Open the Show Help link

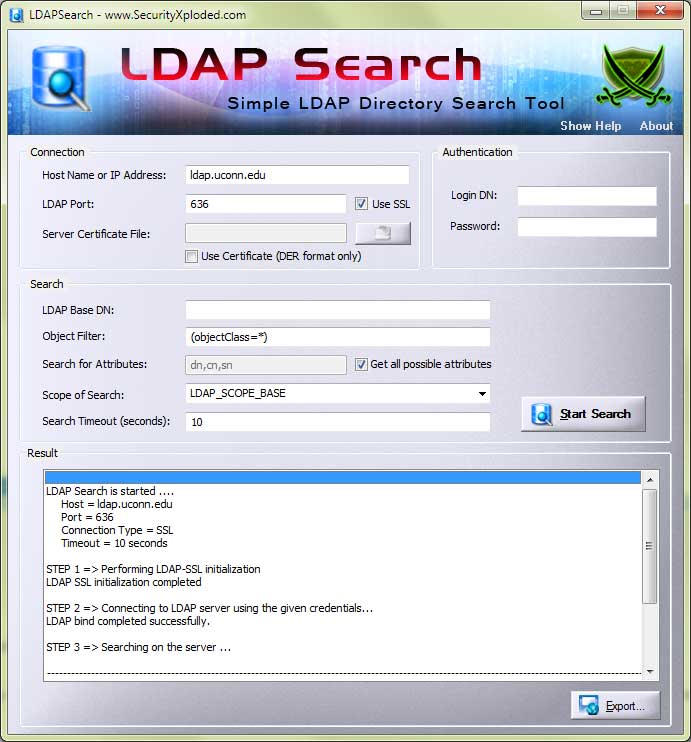590,126
